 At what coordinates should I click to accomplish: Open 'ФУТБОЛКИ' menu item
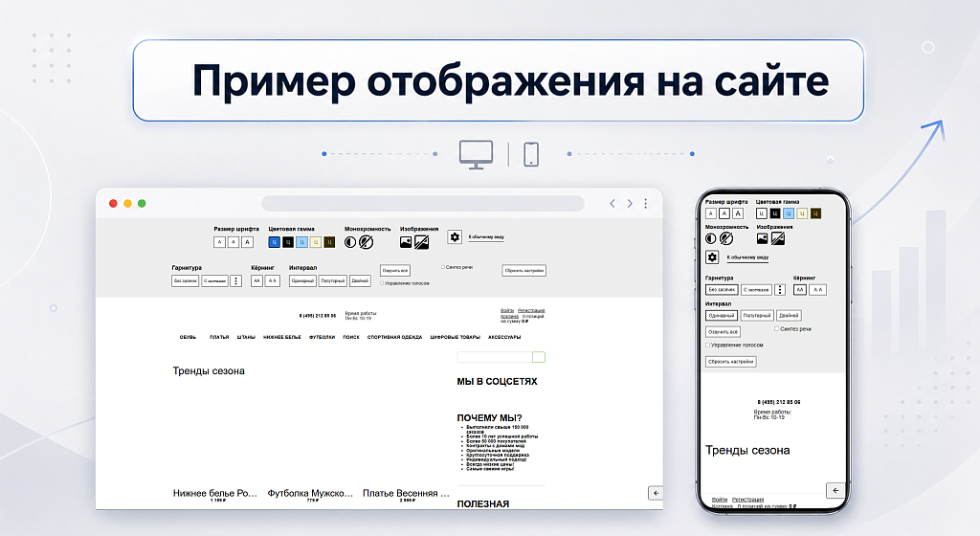(x=322, y=337)
